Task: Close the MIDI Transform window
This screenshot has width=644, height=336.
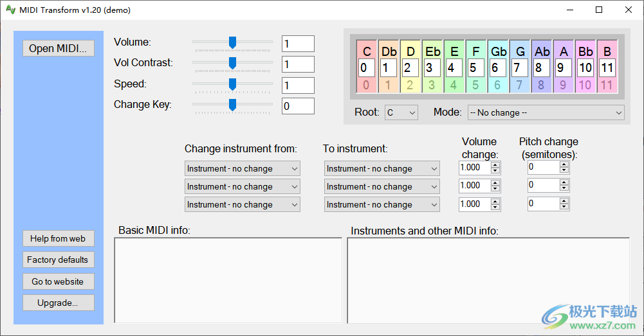Action: [629, 10]
